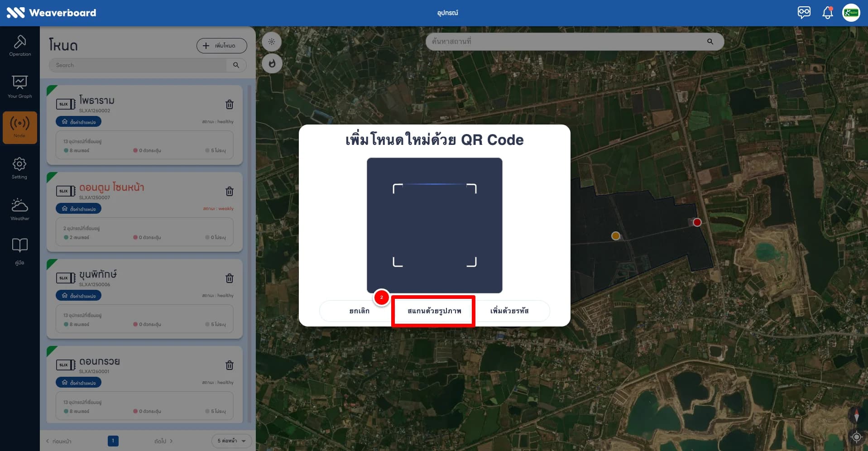
Task: Open the ดอนกรวย node title
Action: [x=100, y=361]
